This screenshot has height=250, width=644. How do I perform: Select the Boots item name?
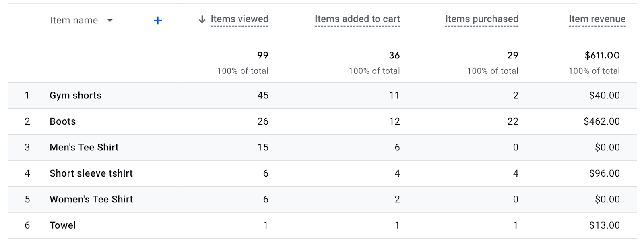point(62,121)
